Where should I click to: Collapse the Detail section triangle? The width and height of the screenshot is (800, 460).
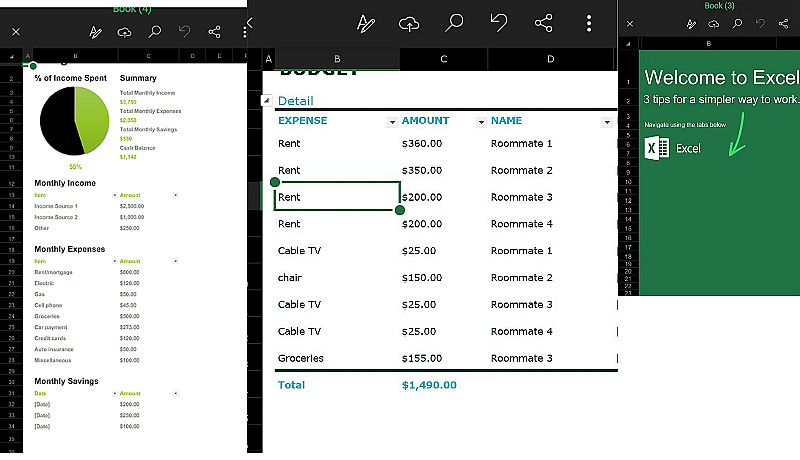(x=266, y=100)
